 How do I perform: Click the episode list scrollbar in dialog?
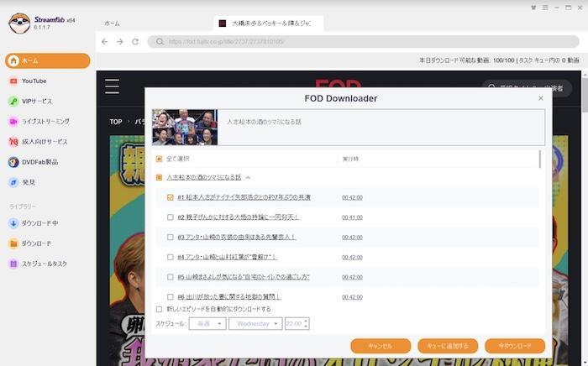pos(540,159)
